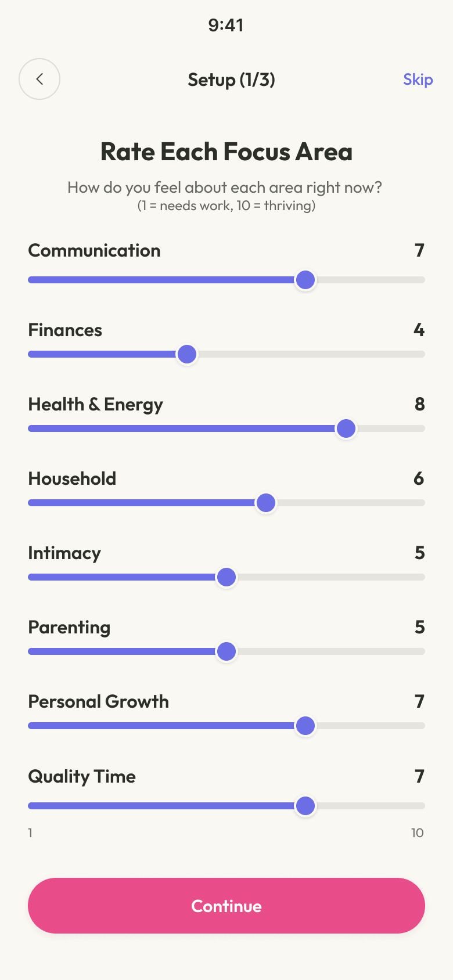Screen dimensions: 453x980
Task: Click the Household slider thumb
Action: tap(266, 503)
